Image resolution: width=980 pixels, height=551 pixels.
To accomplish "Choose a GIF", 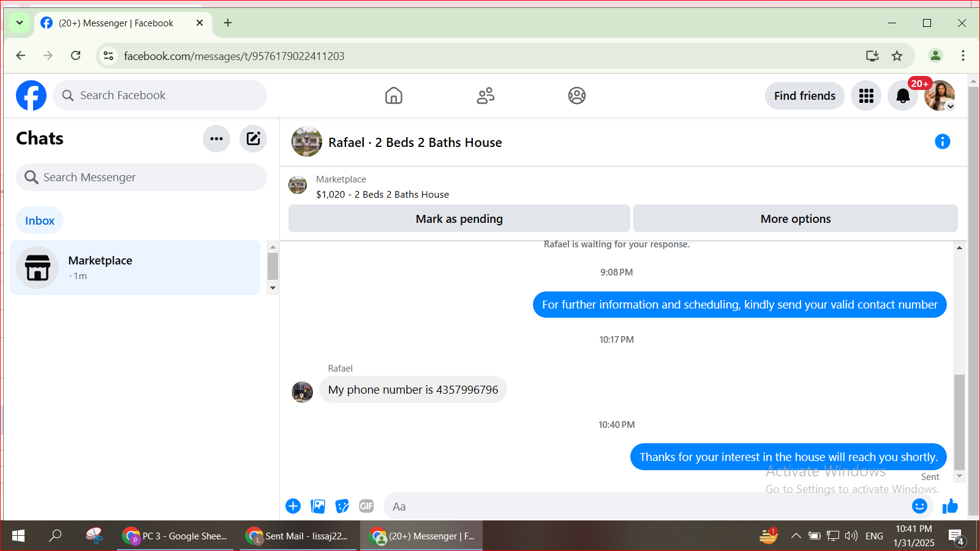I will tap(366, 506).
